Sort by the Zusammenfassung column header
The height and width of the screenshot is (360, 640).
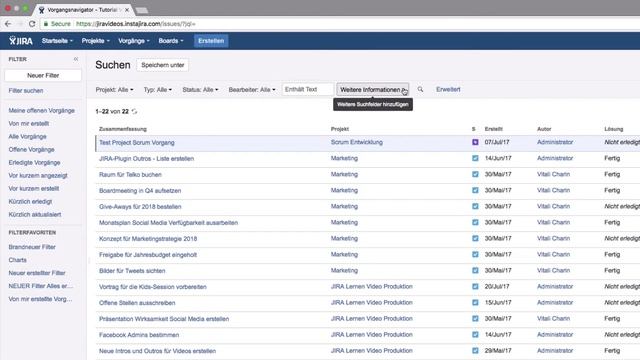[x=122, y=129]
